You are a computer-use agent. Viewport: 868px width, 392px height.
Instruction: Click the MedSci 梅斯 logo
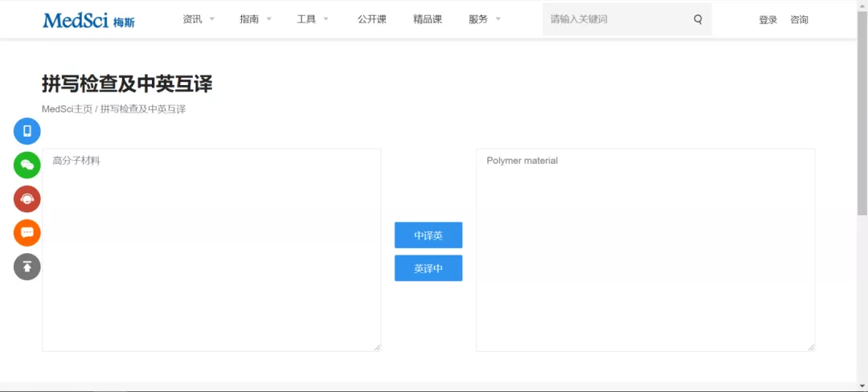pos(88,20)
